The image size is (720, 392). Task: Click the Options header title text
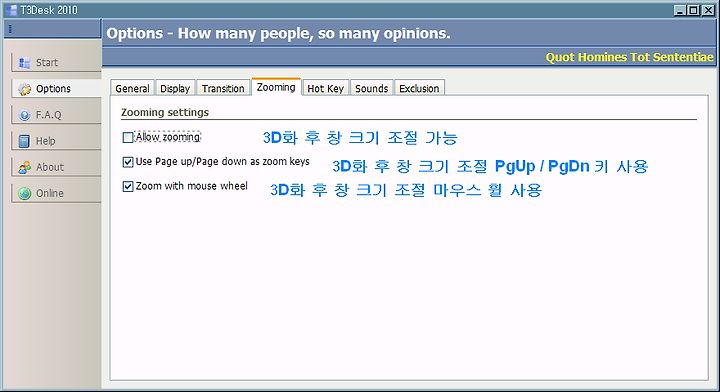click(x=278, y=34)
